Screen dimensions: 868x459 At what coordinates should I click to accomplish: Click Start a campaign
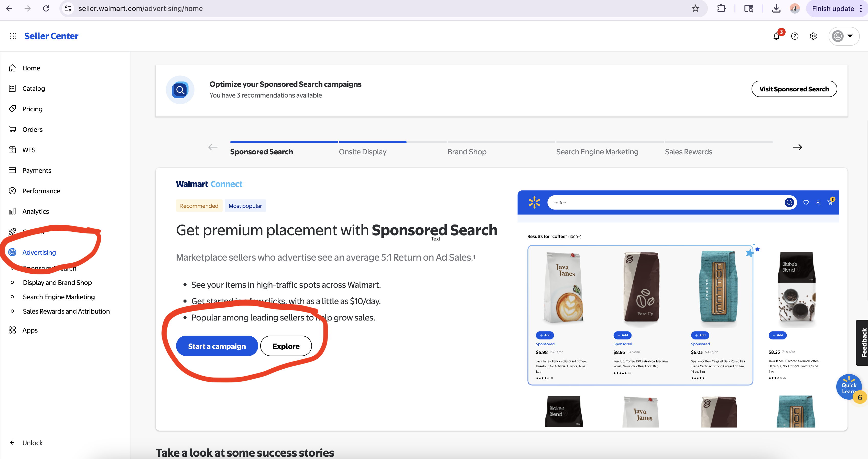pyautogui.click(x=217, y=346)
